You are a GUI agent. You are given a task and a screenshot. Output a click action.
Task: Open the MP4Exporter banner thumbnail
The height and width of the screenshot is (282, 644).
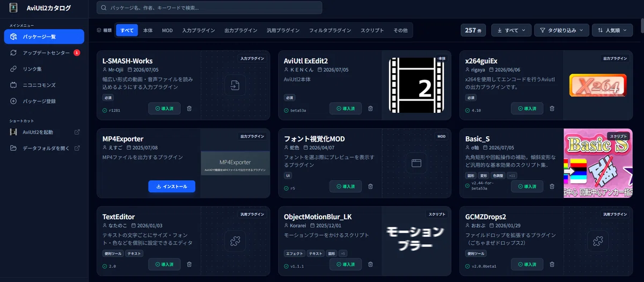point(235,163)
